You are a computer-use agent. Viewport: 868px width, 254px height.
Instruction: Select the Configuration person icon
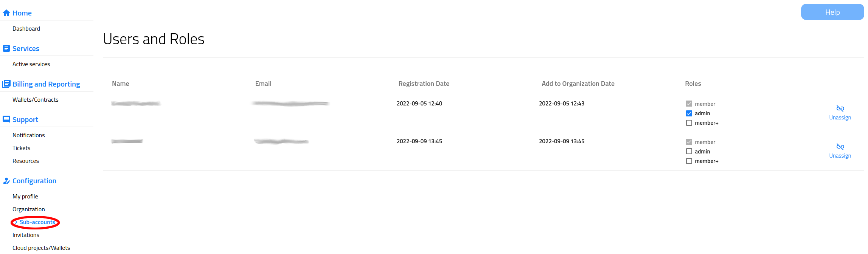click(x=6, y=181)
